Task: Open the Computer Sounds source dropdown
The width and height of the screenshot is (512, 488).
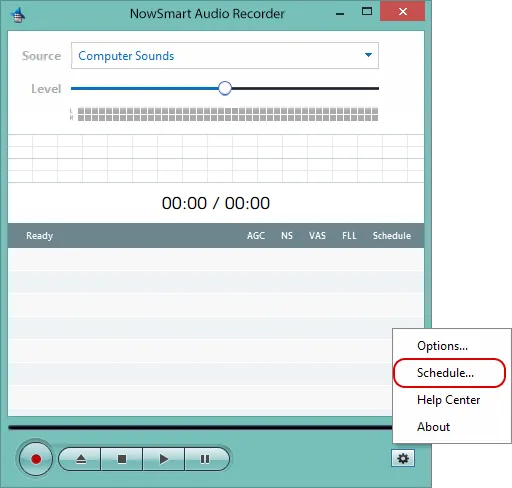Action: [225, 55]
